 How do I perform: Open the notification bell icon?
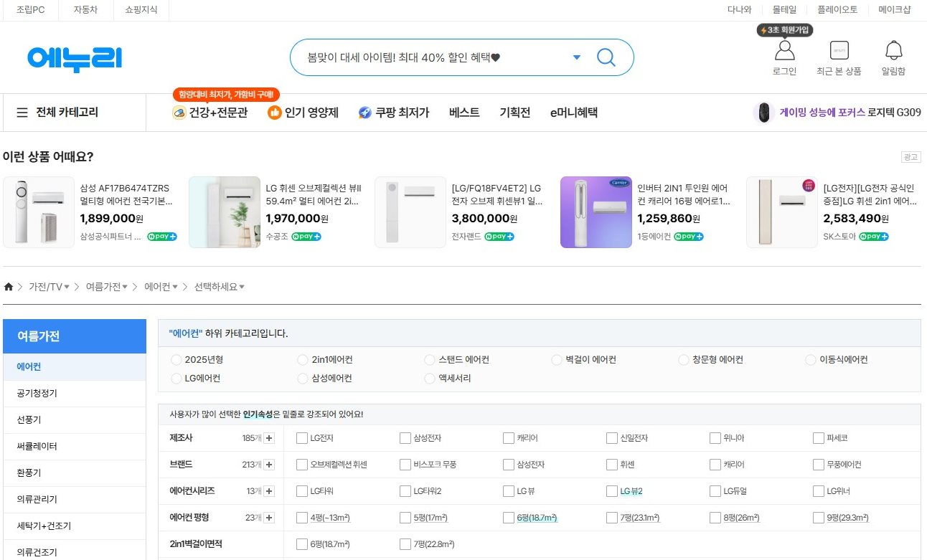click(x=893, y=50)
